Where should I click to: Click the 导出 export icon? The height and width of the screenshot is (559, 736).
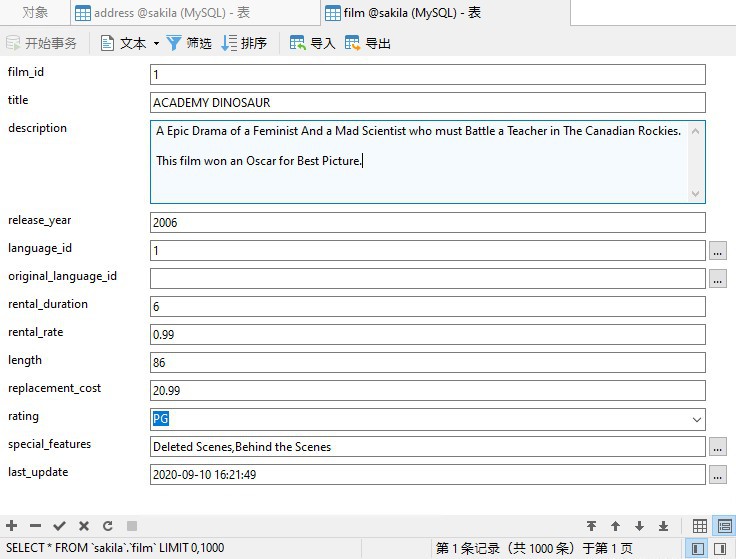pos(353,43)
